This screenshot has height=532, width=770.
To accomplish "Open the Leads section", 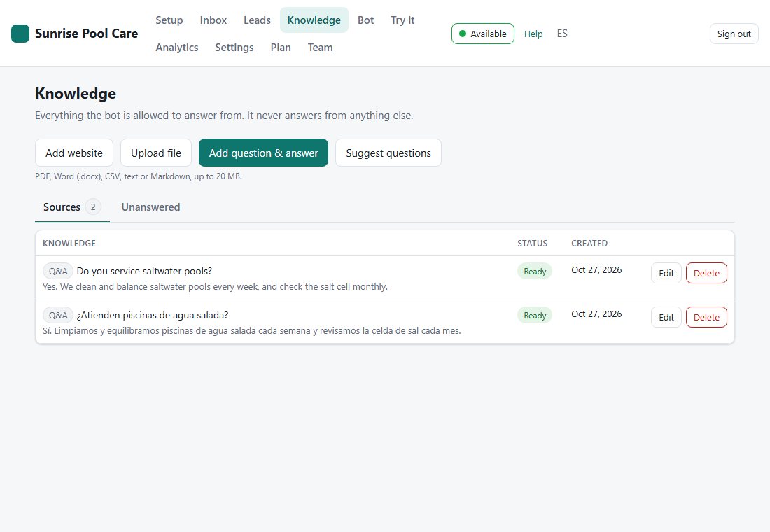I will [258, 20].
